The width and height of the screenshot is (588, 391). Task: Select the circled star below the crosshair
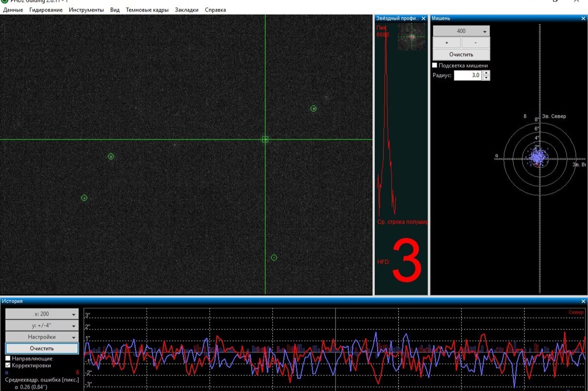[274, 258]
